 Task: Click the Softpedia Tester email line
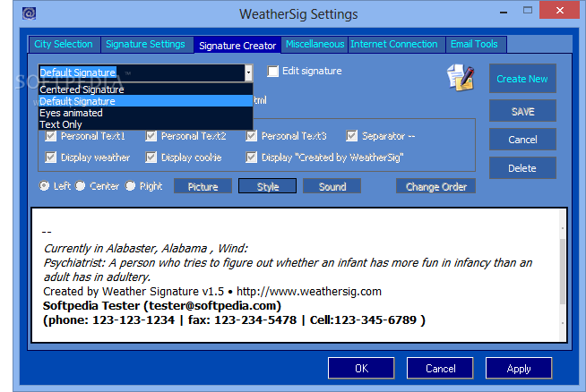[x=162, y=306]
